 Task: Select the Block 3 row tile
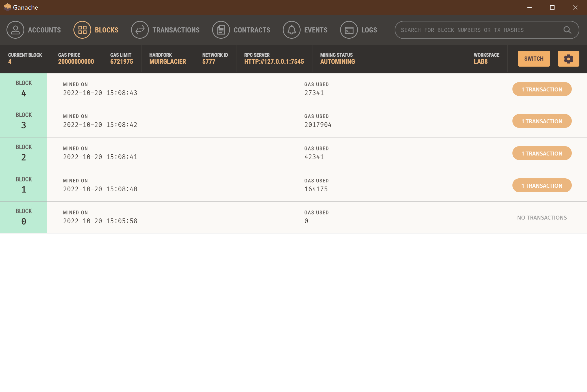coord(24,121)
